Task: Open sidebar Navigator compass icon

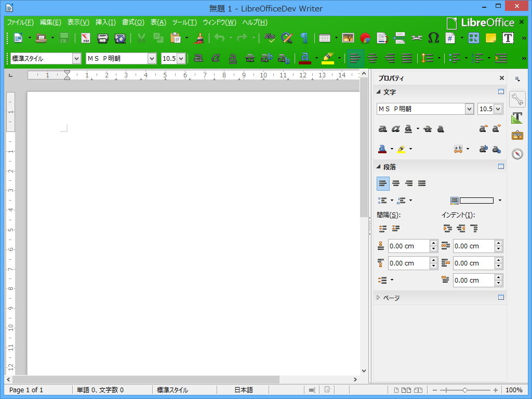Action: tap(517, 154)
